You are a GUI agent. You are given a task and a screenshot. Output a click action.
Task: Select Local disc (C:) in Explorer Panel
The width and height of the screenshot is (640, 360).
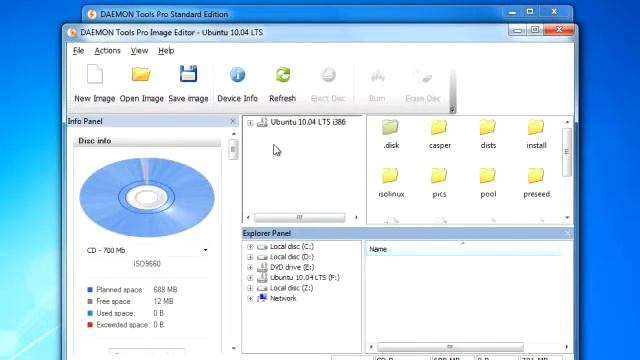point(291,247)
